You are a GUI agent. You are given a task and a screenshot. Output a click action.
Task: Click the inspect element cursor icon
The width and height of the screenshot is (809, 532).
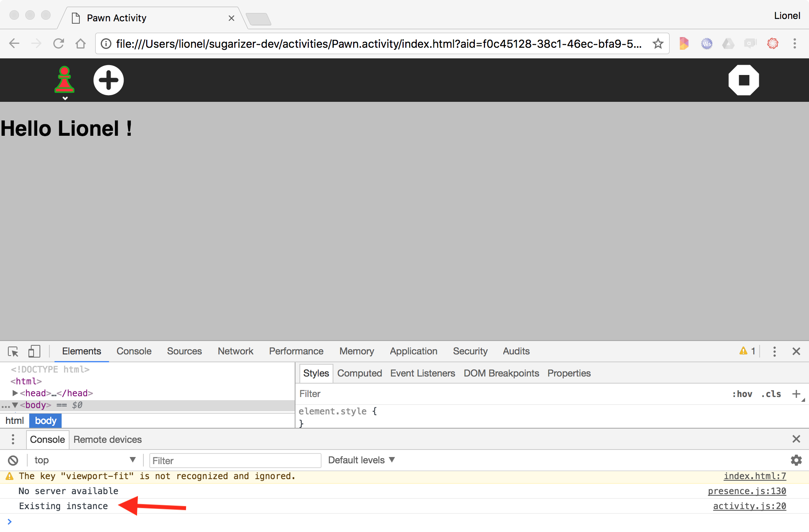pyautogui.click(x=13, y=351)
